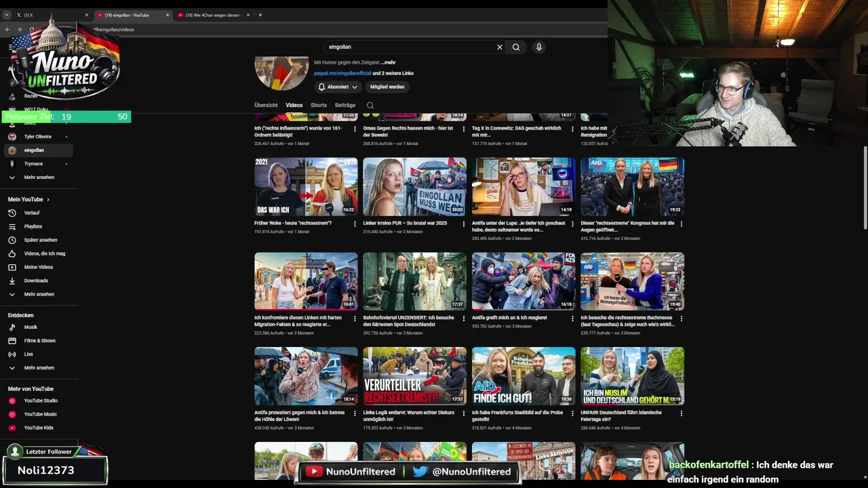This screenshot has width=868, height=488.
Task: Open options for 'UNFAIR! Deutschland führt' video
Action: [681, 413]
